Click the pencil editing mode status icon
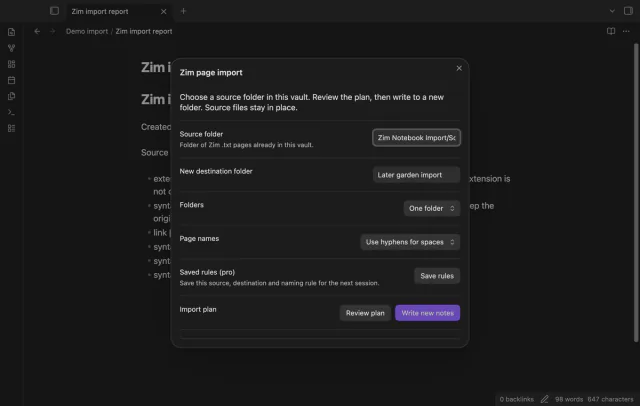Viewport: 640px width, 406px height. [x=544, y=399]
